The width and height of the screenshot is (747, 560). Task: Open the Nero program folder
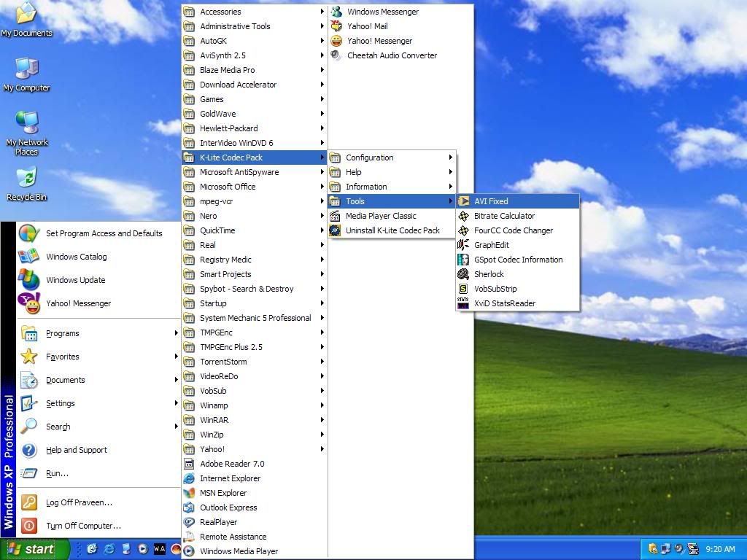click(x=255, y=216)
